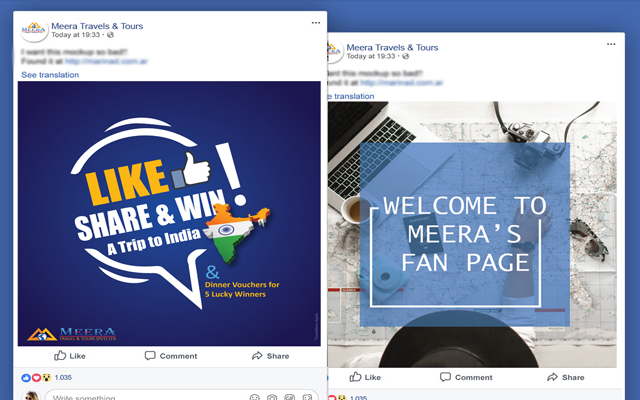
Task: Open the right post's three-dot options menu
Action: pos(611,44)
